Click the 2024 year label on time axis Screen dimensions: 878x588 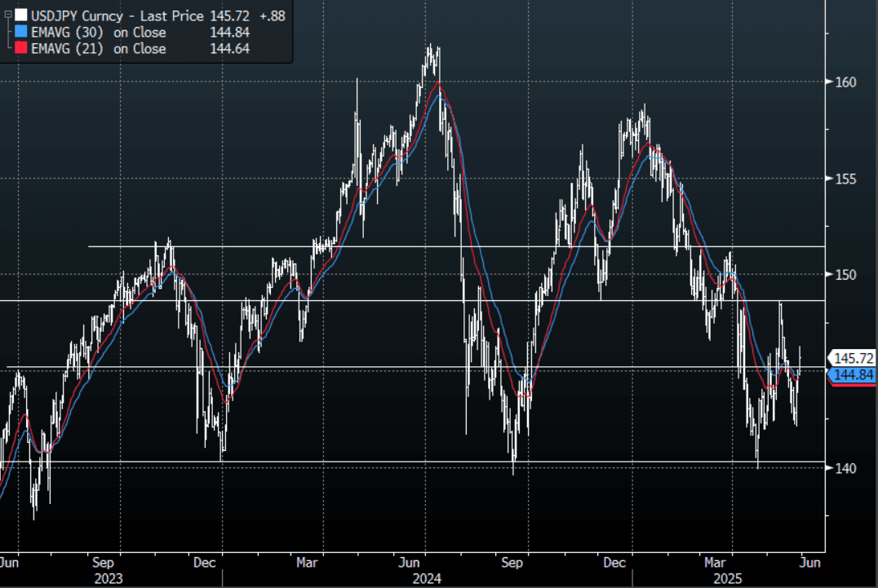click(426, 578)
